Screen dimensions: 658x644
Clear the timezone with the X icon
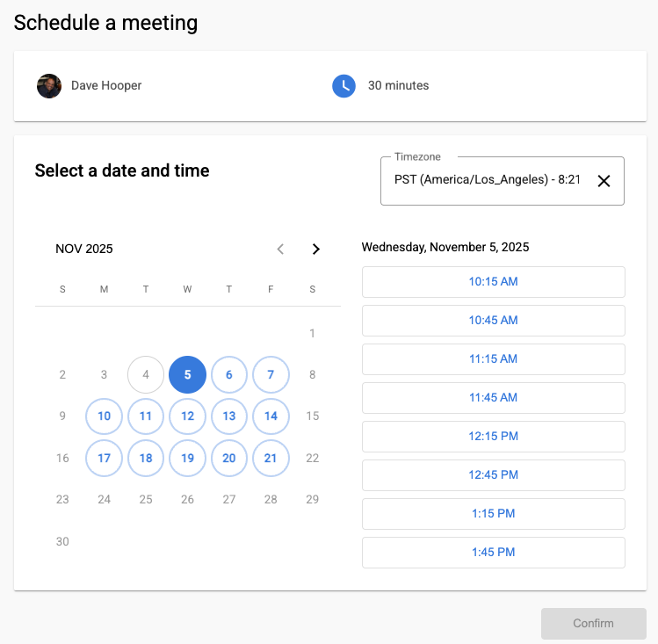click(x=604, y=181)
